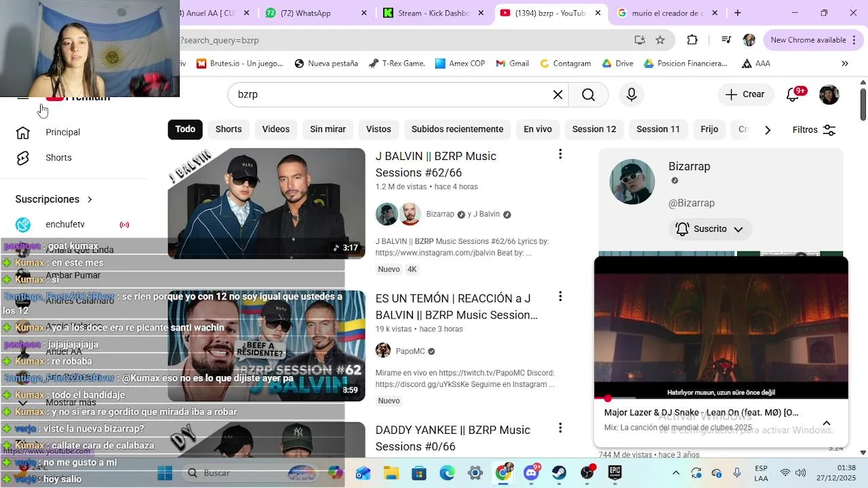Click the Crear button
Image resolution: width=868 pixels, height=488 pixels.
(745, 95)
